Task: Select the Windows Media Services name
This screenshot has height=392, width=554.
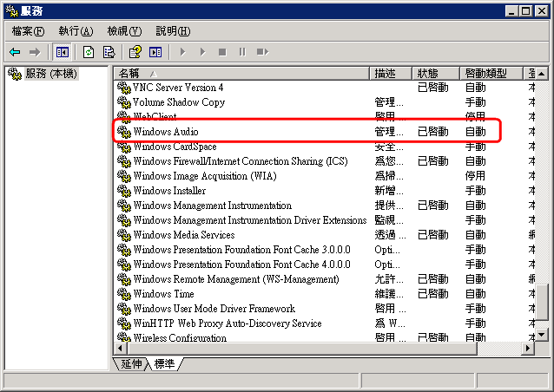Action: coord(184,235)
